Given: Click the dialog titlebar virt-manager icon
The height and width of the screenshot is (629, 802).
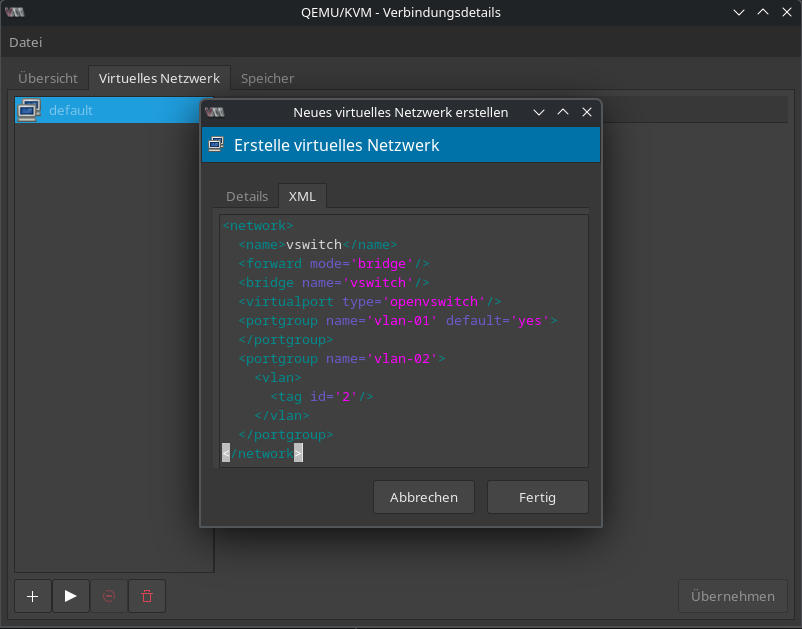Looking at the screenshot, I should click(214, 113).
